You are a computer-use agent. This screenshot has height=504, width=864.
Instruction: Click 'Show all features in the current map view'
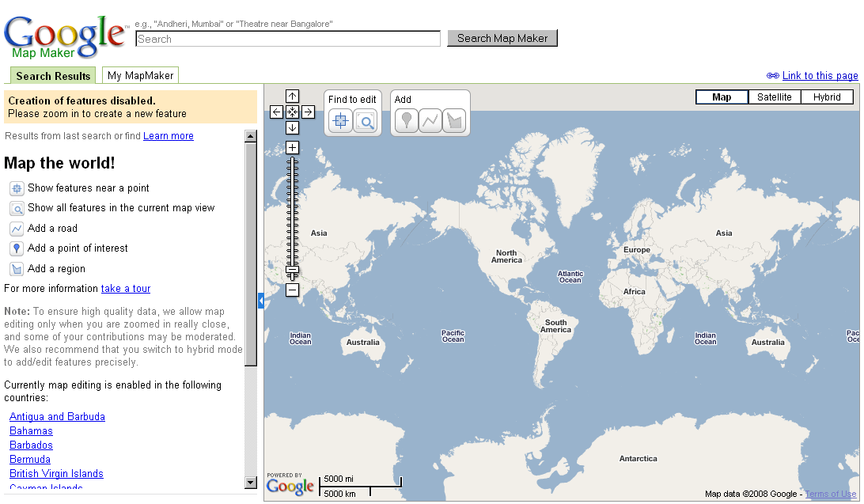121,207
